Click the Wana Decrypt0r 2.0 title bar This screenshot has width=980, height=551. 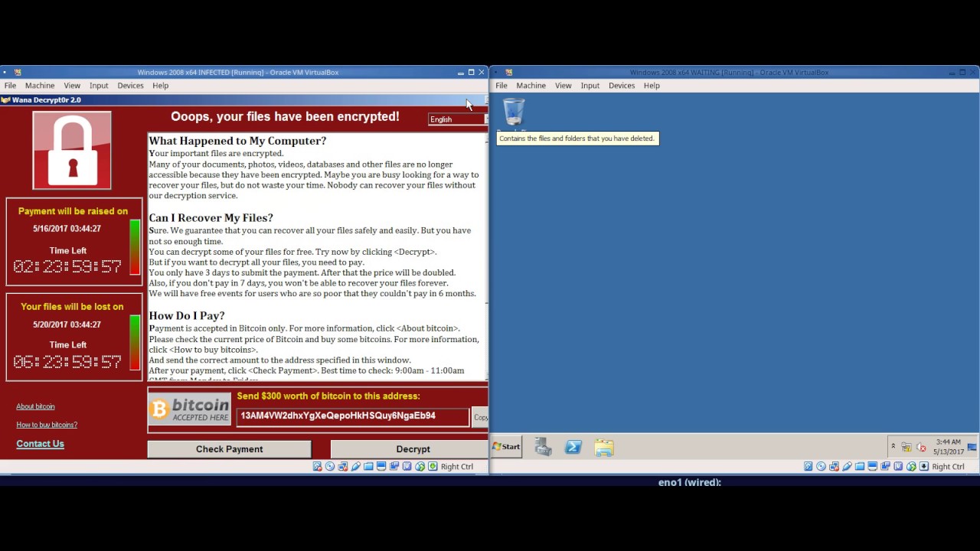pos(243,99)
